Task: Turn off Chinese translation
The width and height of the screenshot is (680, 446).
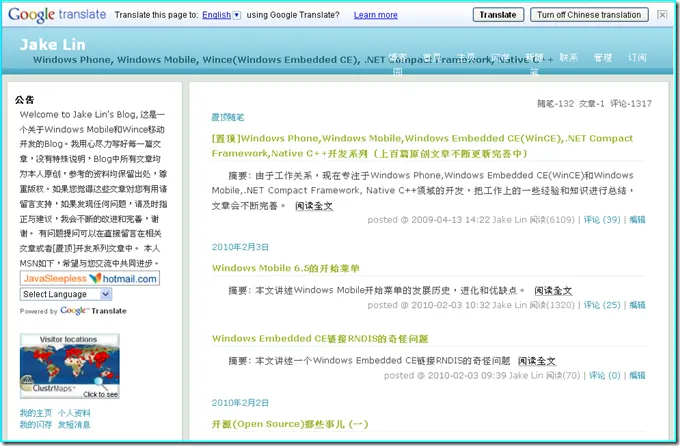Action: tap(589, 15)
